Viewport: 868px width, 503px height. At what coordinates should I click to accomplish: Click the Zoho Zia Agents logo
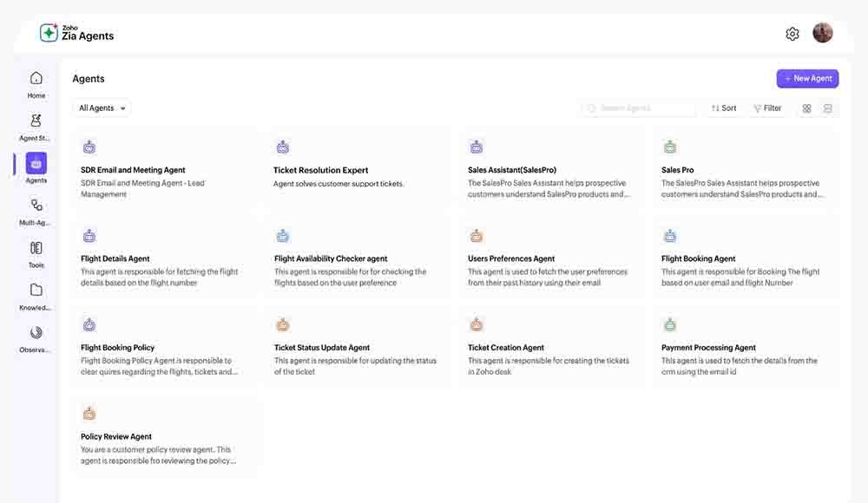coord(77,33)
